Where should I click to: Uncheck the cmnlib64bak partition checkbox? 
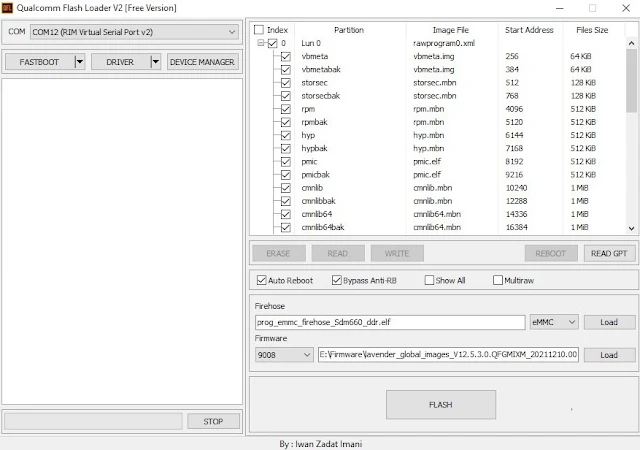click(286, 227)
